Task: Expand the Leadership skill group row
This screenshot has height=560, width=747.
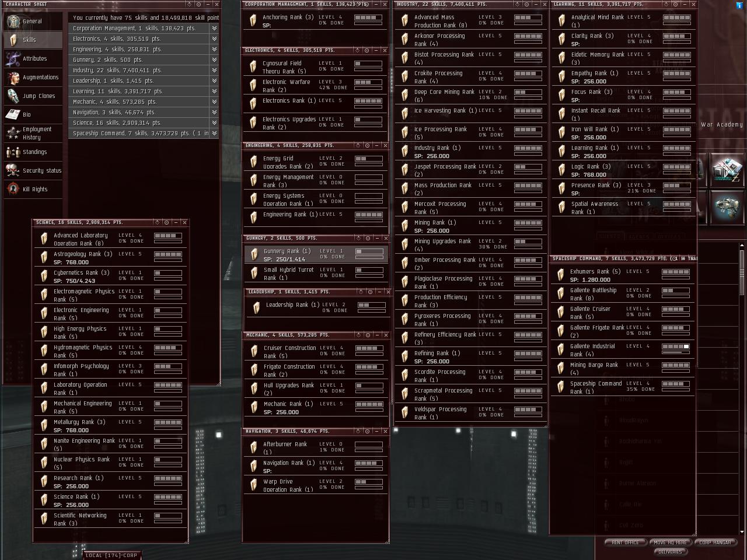Action: 214,80
